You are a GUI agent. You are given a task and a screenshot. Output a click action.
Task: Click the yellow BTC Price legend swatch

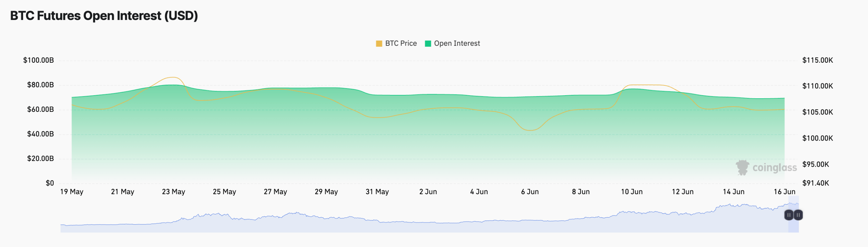pyautogui.click(x=379, y=44)
